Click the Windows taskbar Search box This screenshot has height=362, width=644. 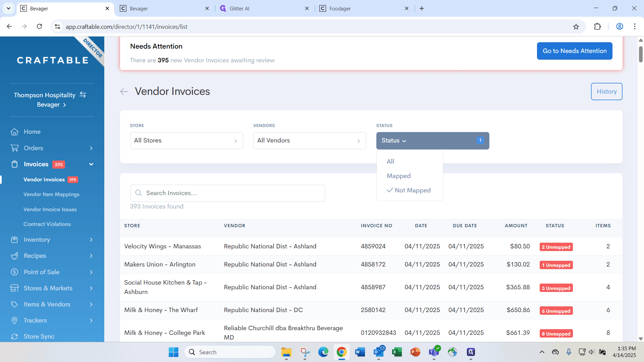[x=230, y=352]
